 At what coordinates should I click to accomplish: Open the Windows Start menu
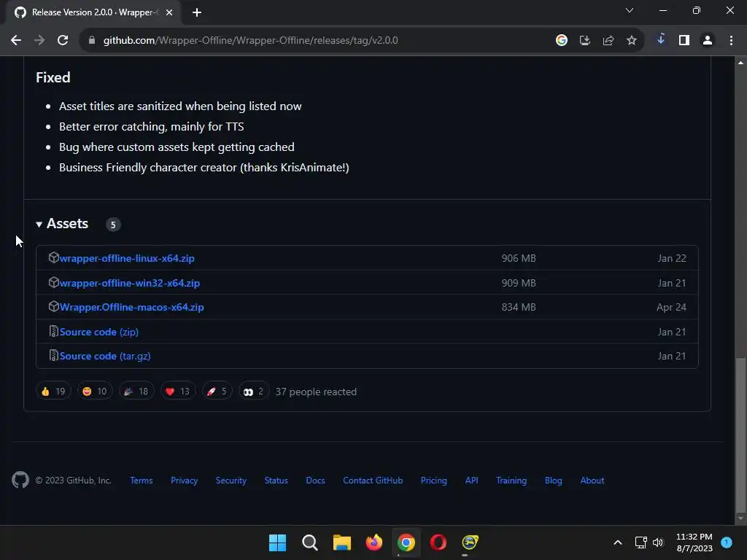click(278, 542)
